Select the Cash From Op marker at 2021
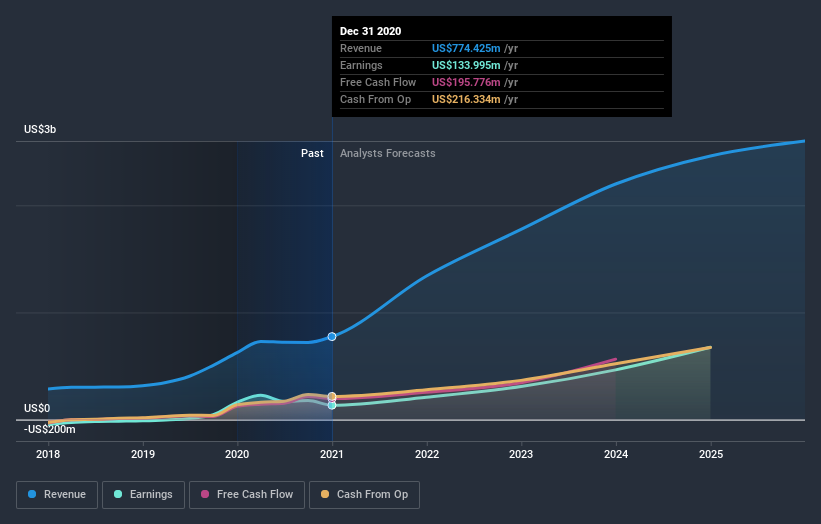821x524 pixels. click(332, 396)
